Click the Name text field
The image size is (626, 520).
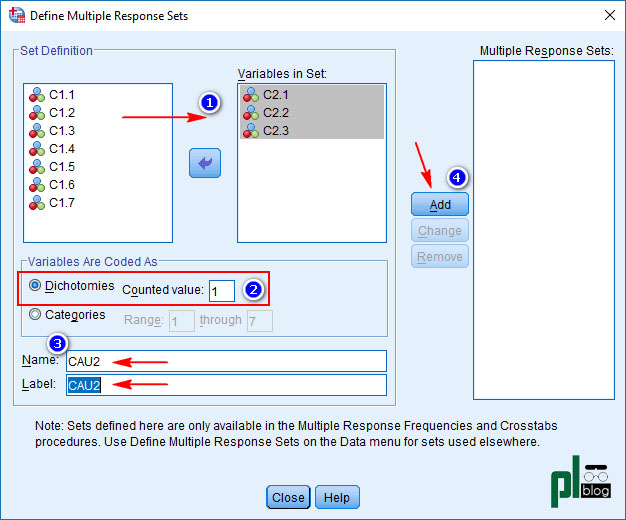[x=225, y=361]
